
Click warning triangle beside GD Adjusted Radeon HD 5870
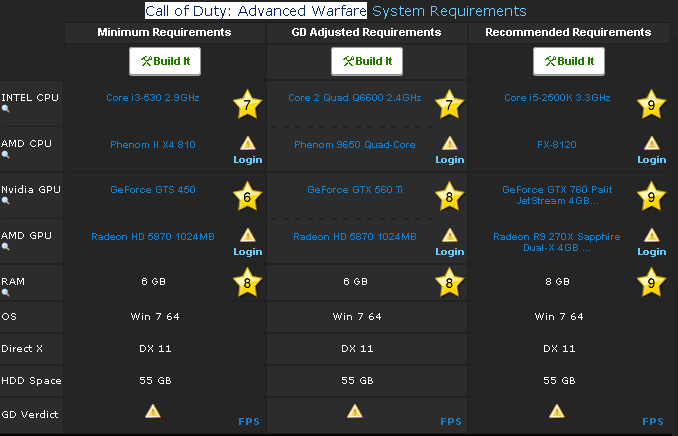click(x=450, y=235)
